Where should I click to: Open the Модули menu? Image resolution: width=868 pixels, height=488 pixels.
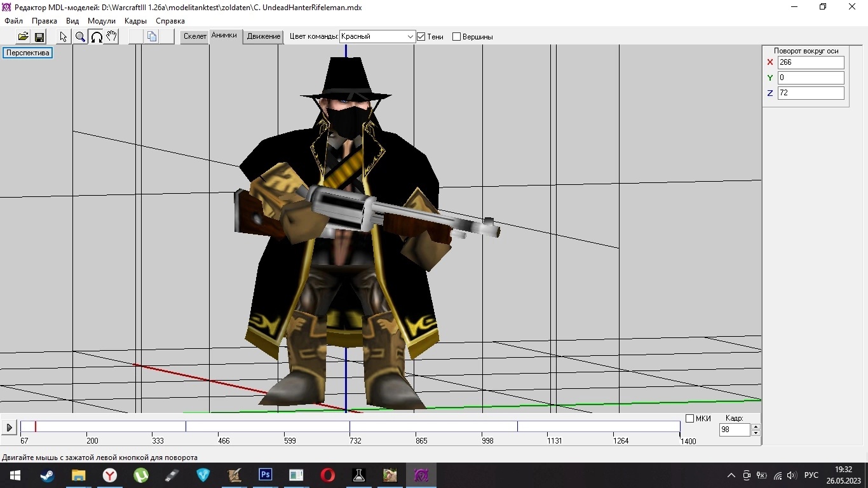tap(102, 21)
